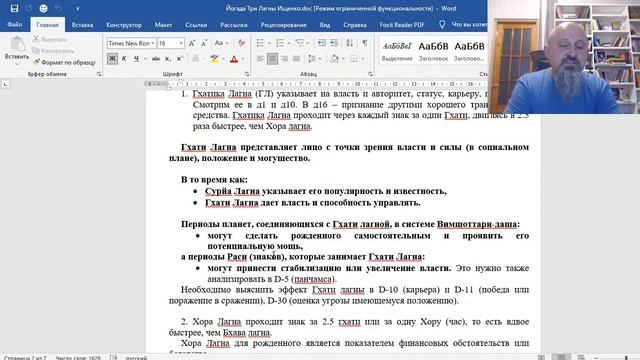This screenshot has height=360, width=640.
Task: Switch to the Справка tab
Action: tap(355, 24)
